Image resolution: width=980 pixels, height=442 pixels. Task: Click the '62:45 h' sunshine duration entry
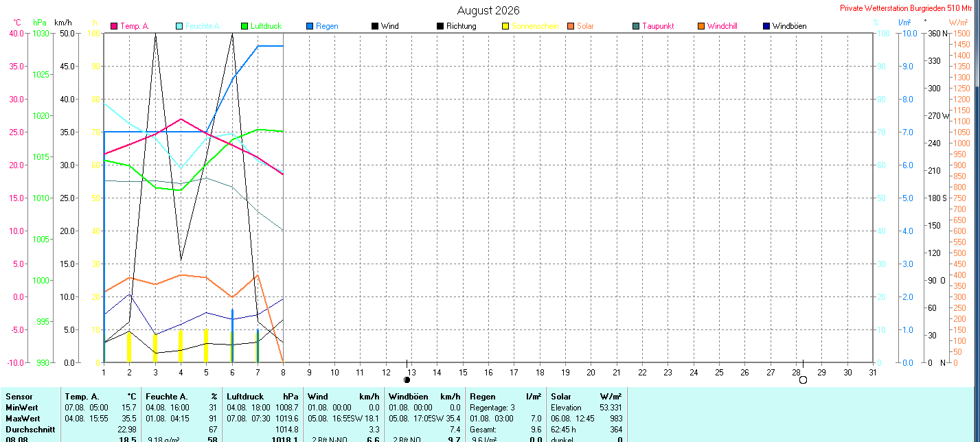point(563,429)
